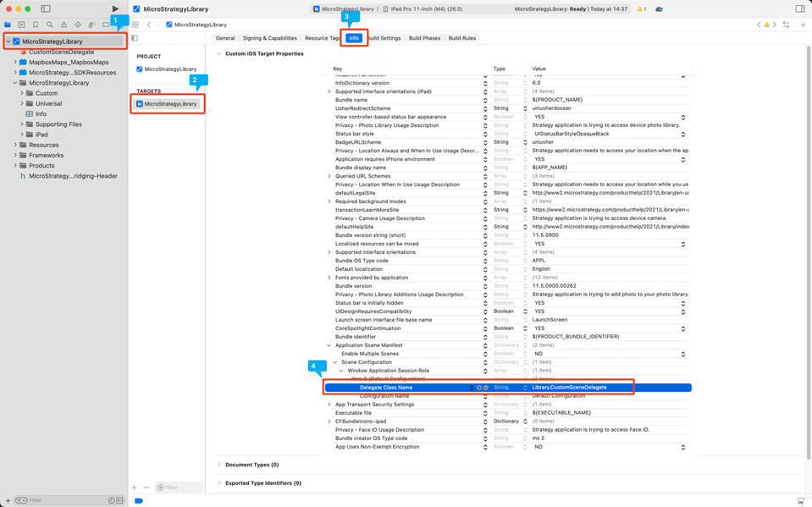Open Enable Multiple Scenes NO popup

pyautogui.click(x=683, y=354)
